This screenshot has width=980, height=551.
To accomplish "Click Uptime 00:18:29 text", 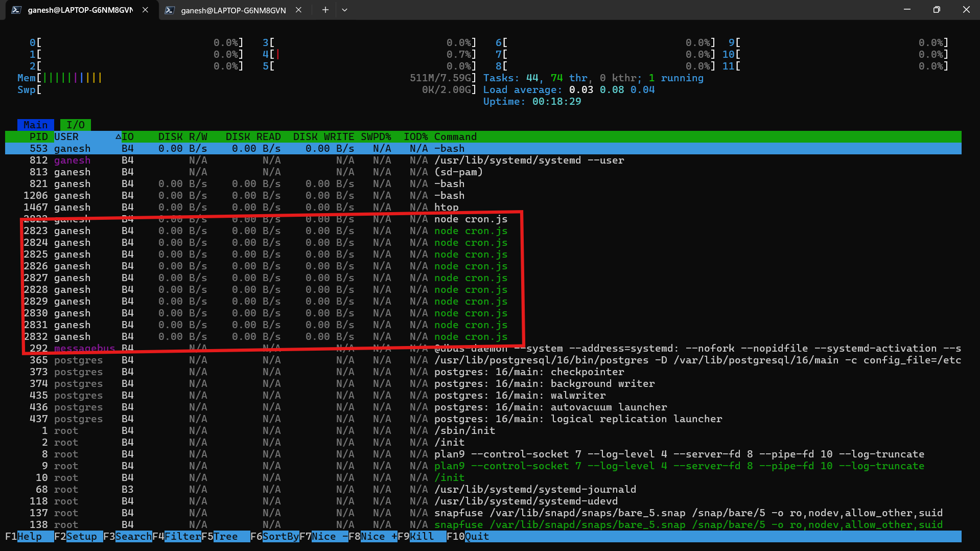I will pyautogui.click(x=532, y=101).
